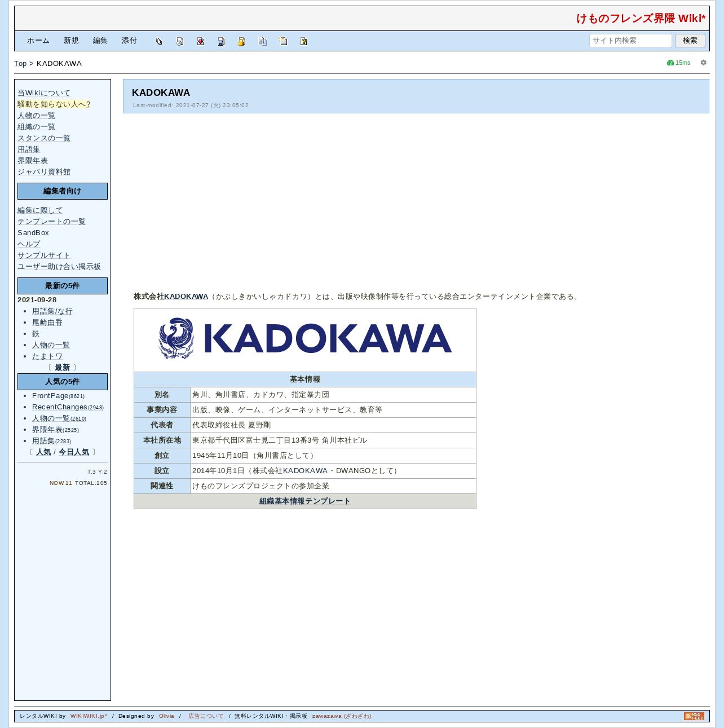Click the floppy disk backup icon
The height and width of the screenshot is (728, 724).
tap(221, 41)
